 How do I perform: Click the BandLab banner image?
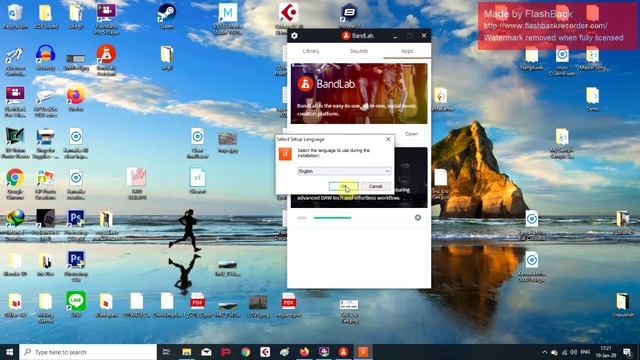pyautogui.click(x=359, y=93)
